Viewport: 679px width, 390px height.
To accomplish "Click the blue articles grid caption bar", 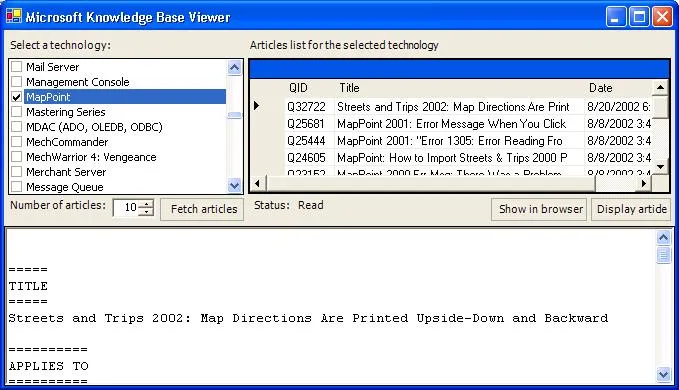I will coord(459,69).
